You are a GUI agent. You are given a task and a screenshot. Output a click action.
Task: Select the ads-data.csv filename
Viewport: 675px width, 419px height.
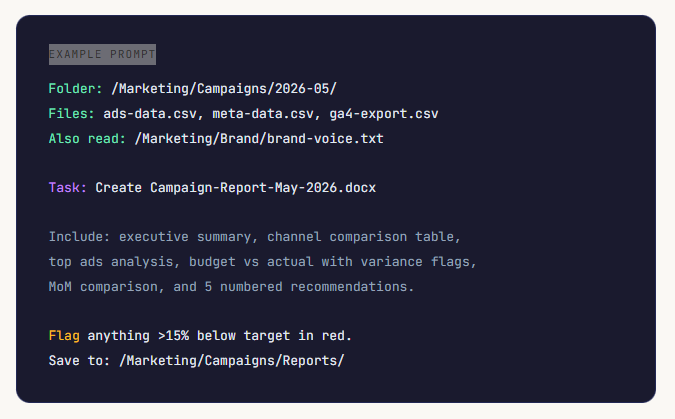point(150,114)
